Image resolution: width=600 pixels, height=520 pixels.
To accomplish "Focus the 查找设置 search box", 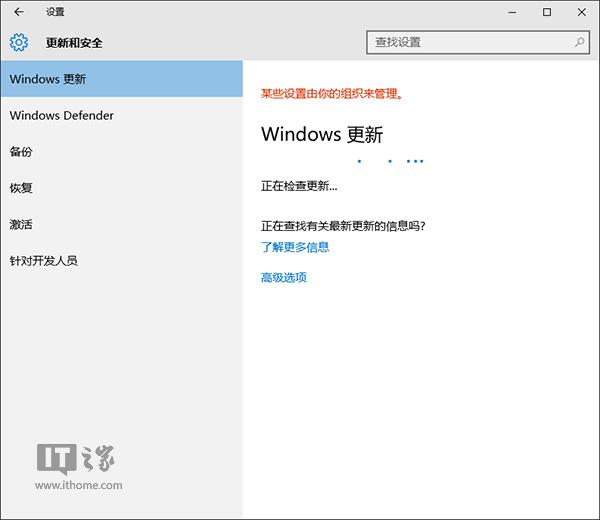I will [478, 42].
